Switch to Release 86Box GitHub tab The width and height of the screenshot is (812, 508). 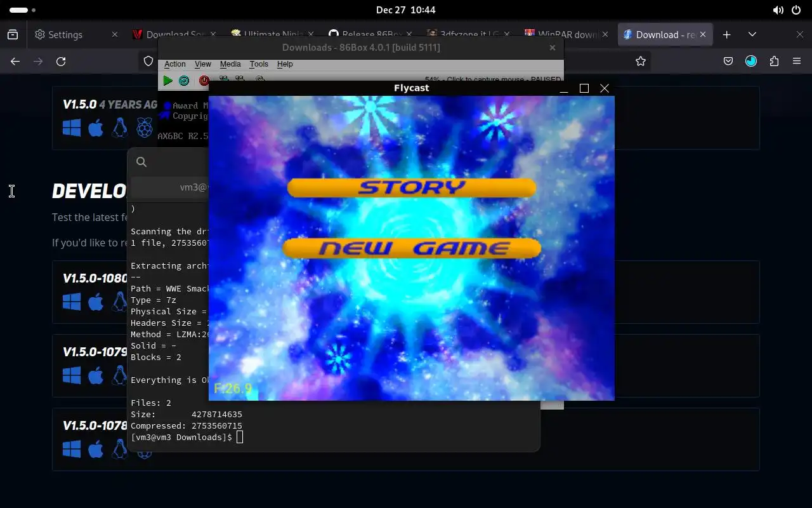pyautogui.click(x=370, y=34)
